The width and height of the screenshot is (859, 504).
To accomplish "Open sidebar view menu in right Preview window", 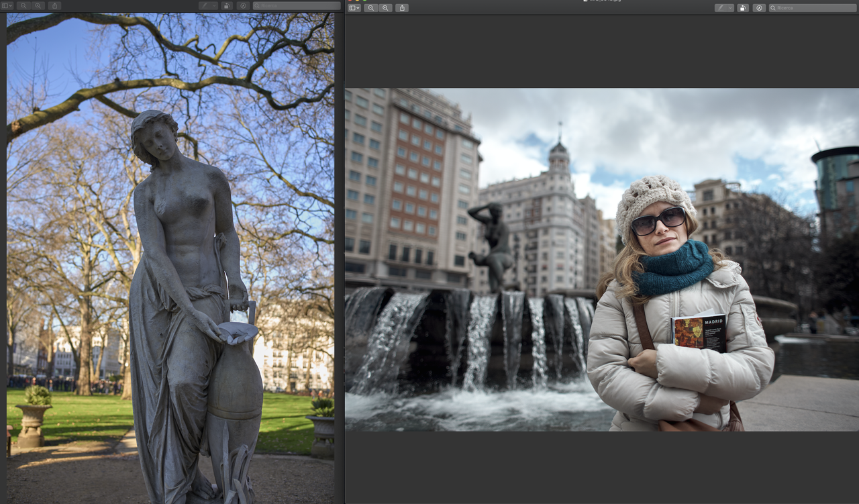I will [x=354, y=8].
